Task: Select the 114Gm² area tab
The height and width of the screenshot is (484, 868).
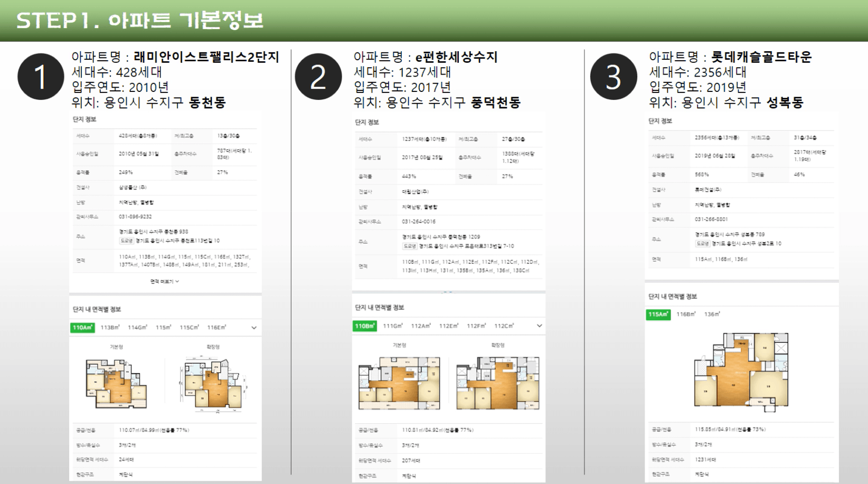Action: coord(137,328)
